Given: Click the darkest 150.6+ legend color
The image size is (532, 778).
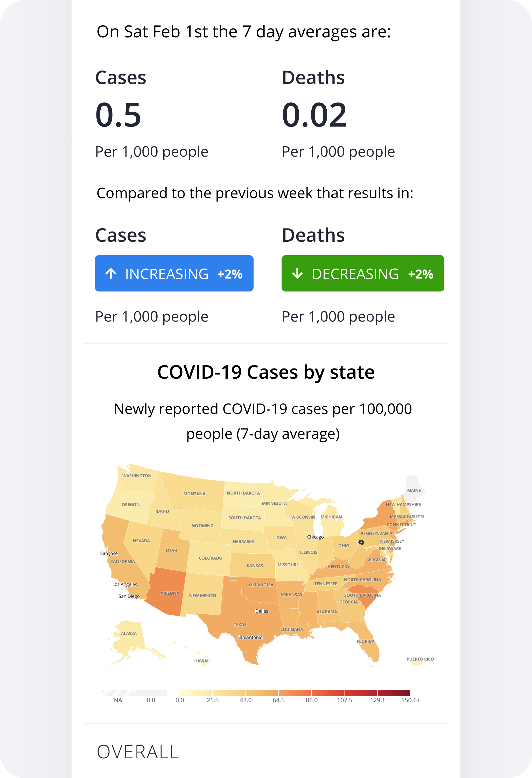Looking at the screenshot, I should (394, 693).
